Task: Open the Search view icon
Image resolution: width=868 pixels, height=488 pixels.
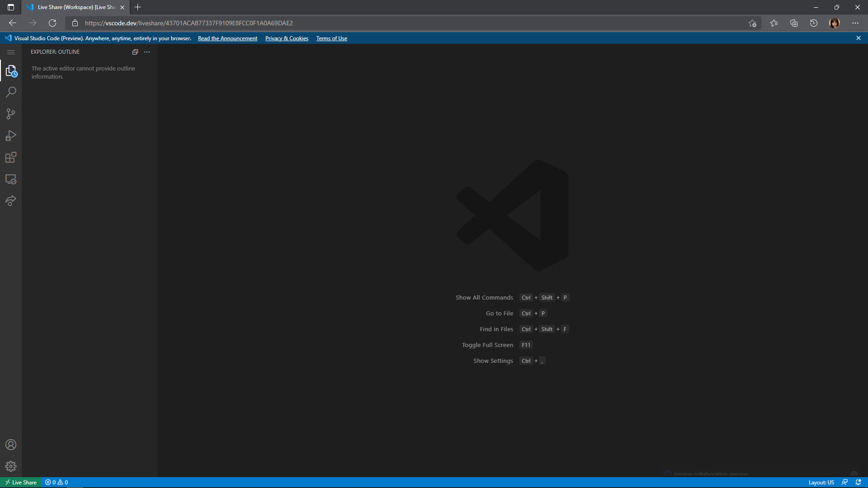Action: click(x=11, y=92)
